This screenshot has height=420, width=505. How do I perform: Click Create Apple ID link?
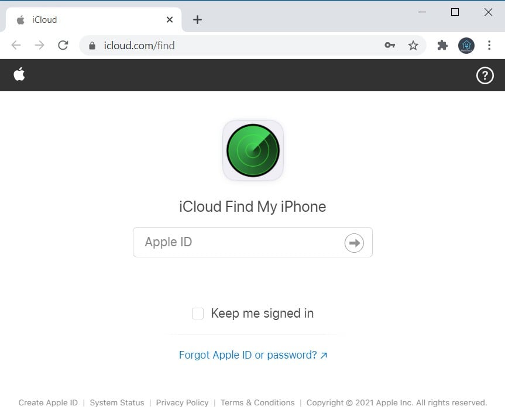click(48, 402)
